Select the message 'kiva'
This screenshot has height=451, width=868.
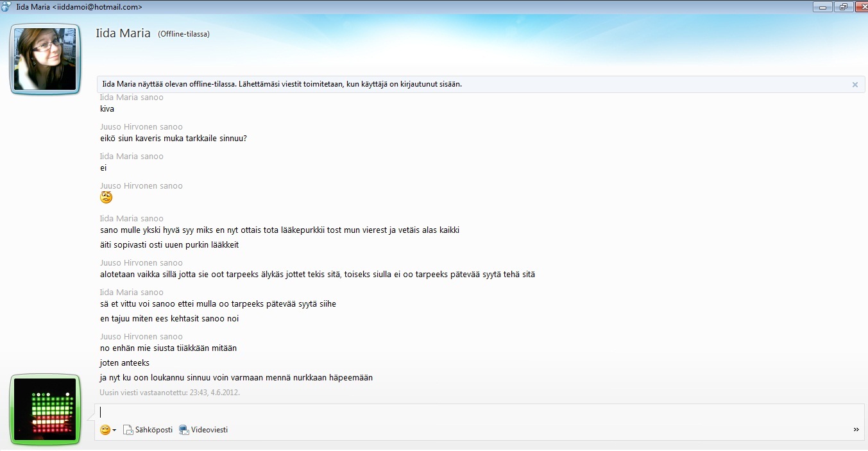(107, 109)
